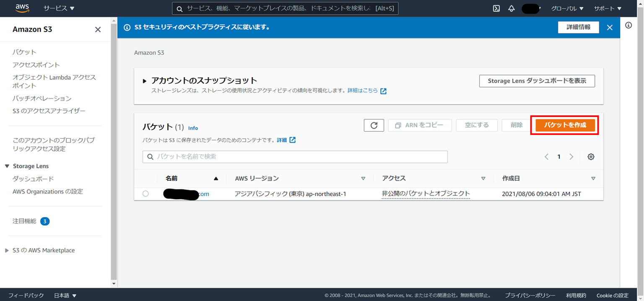The image size is (644, 301).
Task: Open external link icon next to 詳細はこちら
Action: click(x=383, y=91)
